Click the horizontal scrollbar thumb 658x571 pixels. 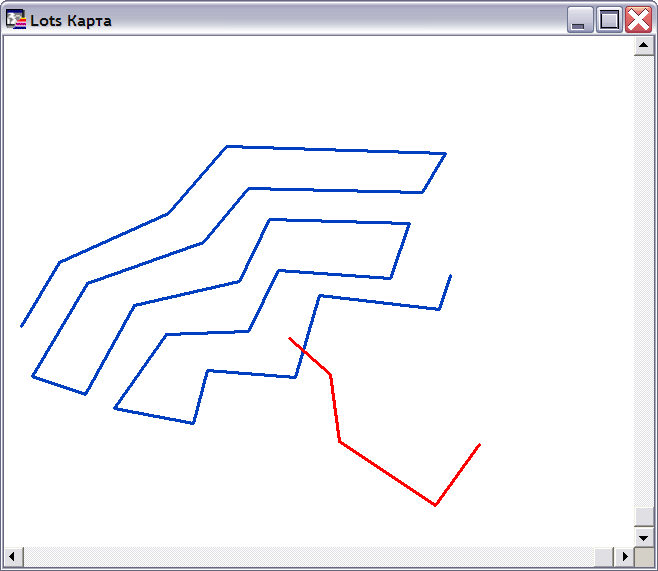(604, 557)
